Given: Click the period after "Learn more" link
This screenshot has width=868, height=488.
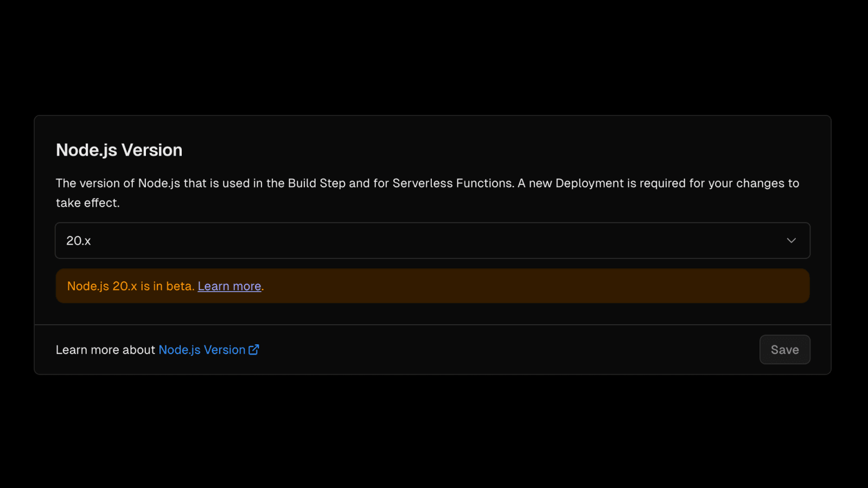Looking at the screenshot, I should click(263, 287).
